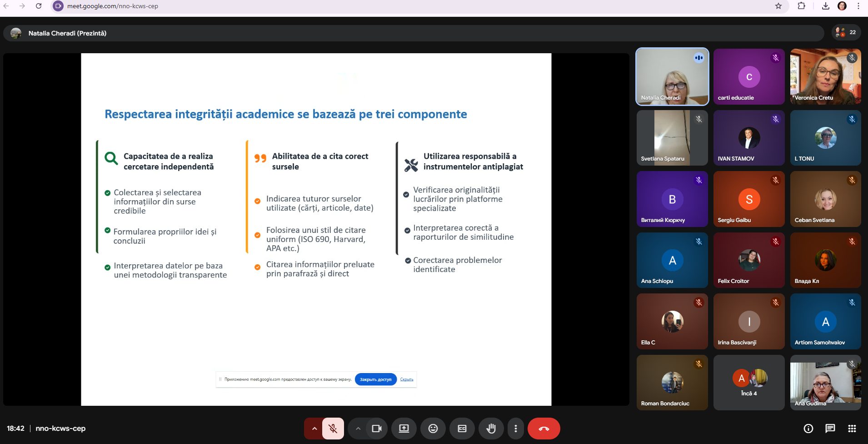Click the Present screen share icon
Image resolution: width=868 pixels, height=444 pixels.
(404, 429)
